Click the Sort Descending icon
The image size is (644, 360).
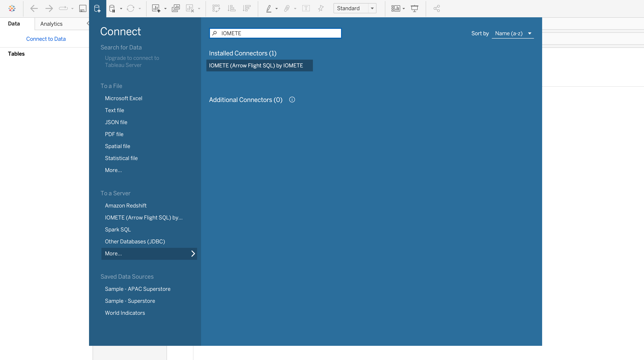[x=246, y=8]
